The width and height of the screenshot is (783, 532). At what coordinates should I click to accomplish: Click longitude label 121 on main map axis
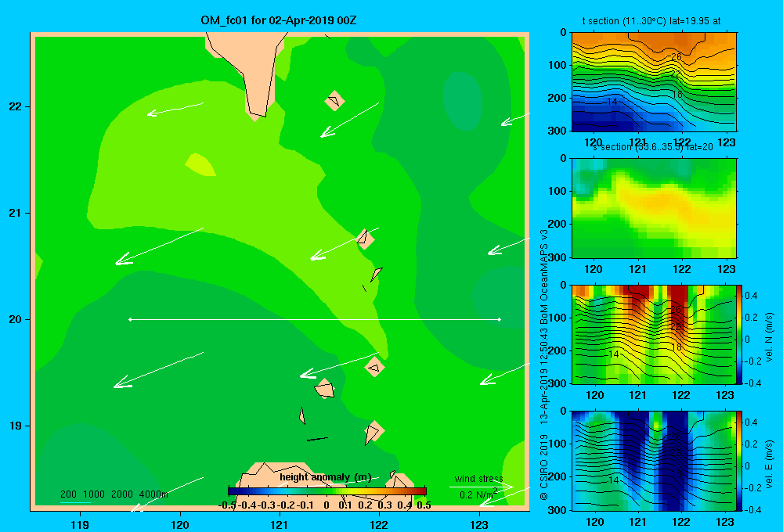pyautogui.click(x=280, y=524)
